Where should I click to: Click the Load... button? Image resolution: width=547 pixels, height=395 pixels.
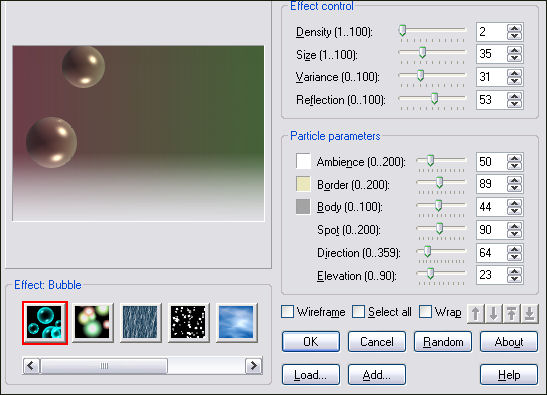(311, 375)
